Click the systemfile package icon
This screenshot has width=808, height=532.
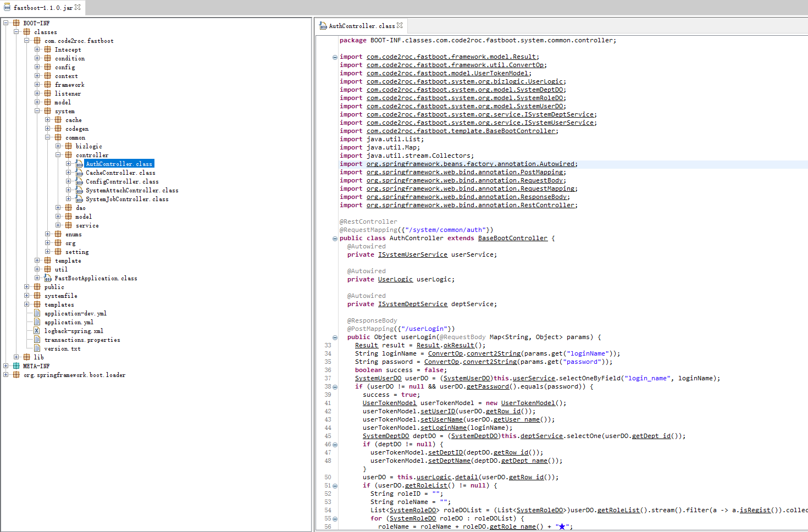(37, 296)
